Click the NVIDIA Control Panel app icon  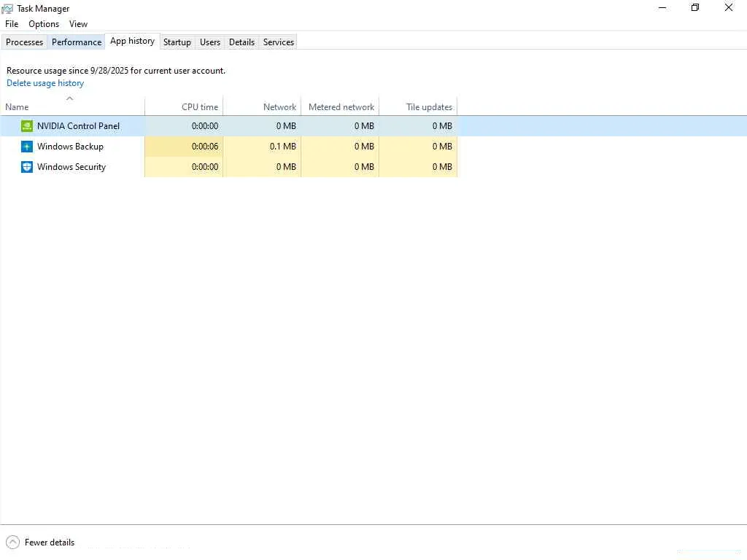click(27, 125)
